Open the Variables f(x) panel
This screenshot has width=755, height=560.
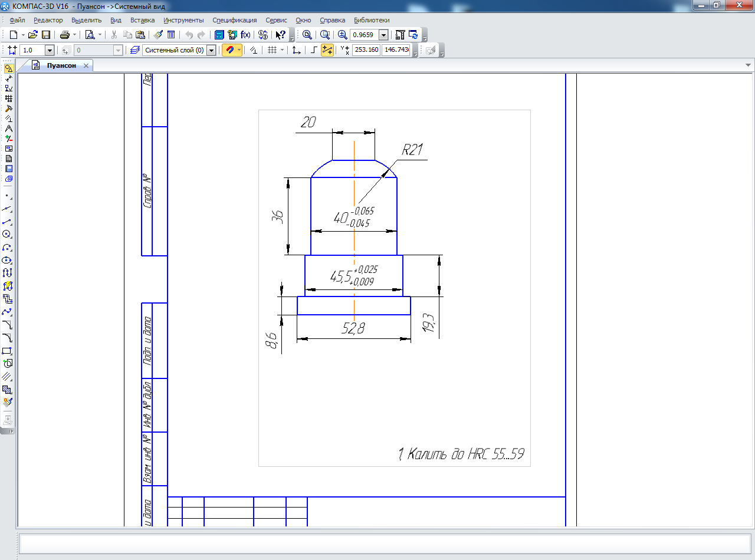pyautogui.click(x=245, y=35)
